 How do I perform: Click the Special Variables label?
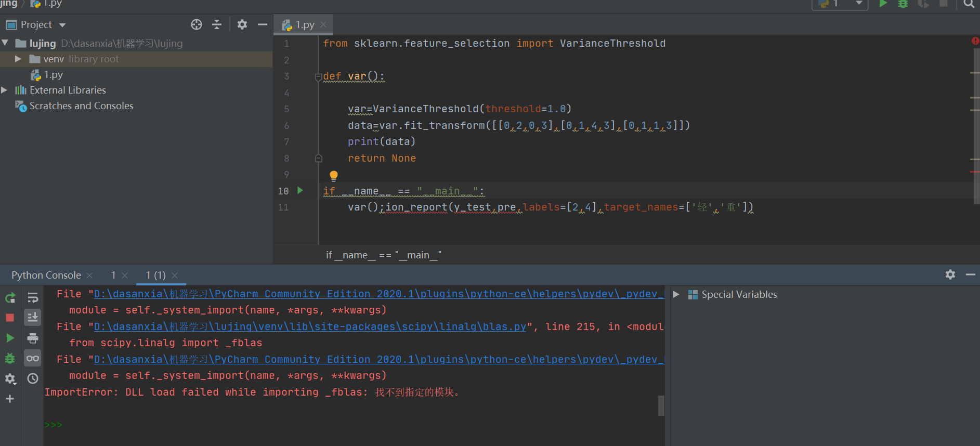739,294
